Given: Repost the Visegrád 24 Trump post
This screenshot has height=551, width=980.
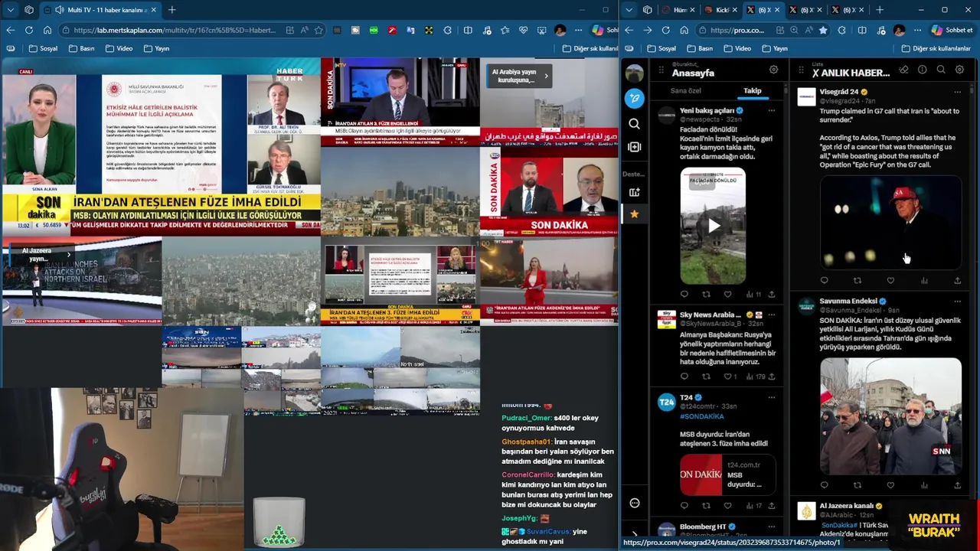Looking at the screenshot, I should coord(857,281).
